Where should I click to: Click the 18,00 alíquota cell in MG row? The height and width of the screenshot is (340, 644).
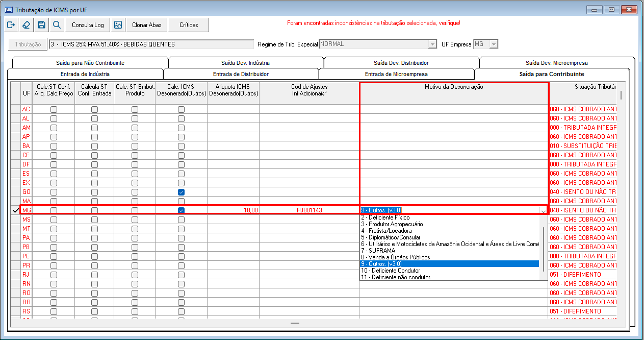click(x=233, y=210)
